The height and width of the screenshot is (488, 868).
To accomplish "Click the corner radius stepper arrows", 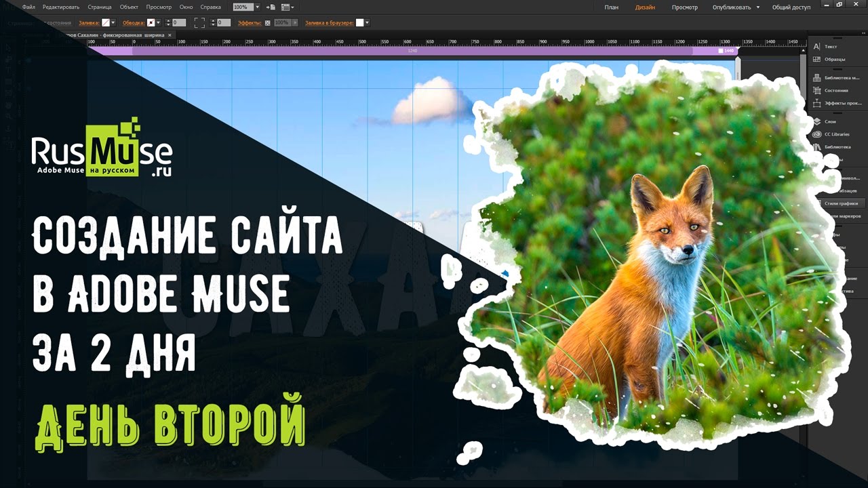I will [x=213, y=22].
